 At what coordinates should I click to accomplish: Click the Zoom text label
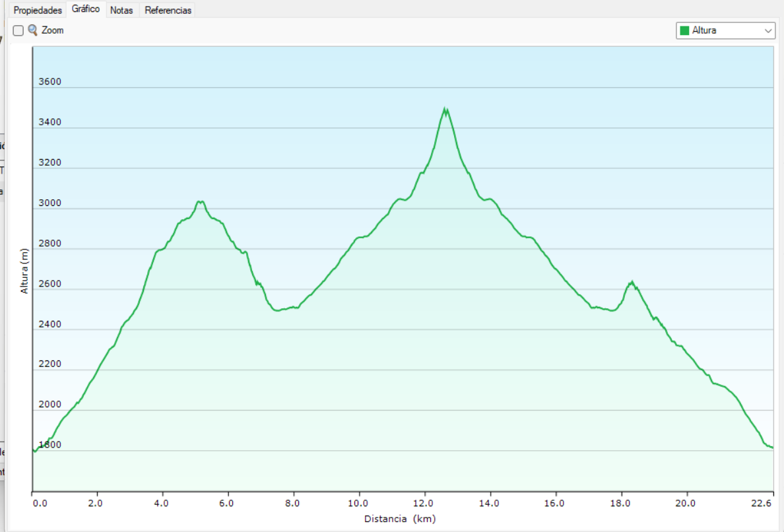pos(53,30)
